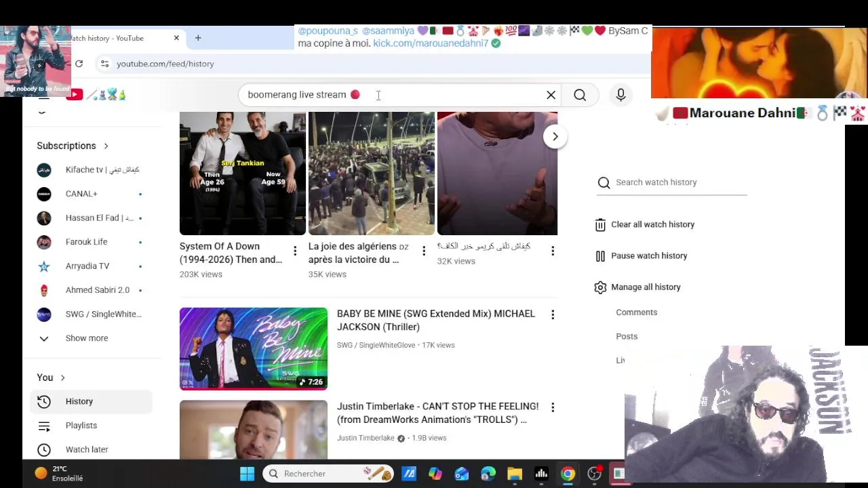This screenshot has width=868, height=488.
Task: Open Google Chrome taskbar icon
Action: (x=568, y=474)
